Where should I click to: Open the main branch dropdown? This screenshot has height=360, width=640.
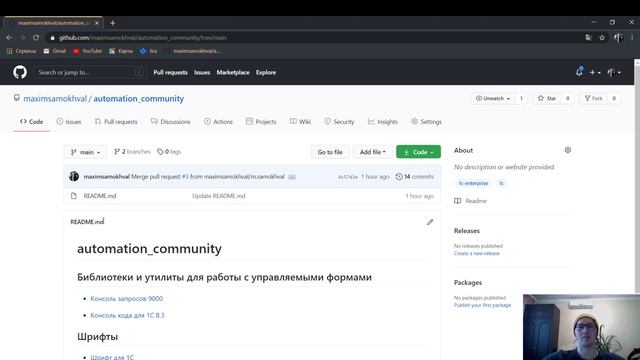click(x=85, y=152)
